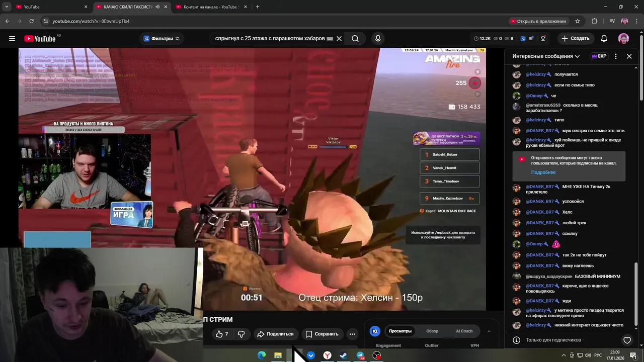Open Telegram from the taskbar
644x362 pixels.
pos(360,355)
